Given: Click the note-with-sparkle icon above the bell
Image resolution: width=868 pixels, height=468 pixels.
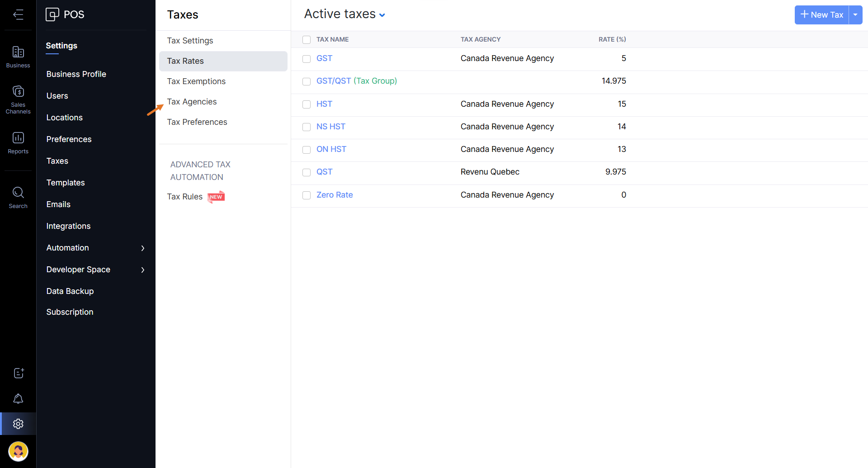Looking at the screenshot, I should pyautogui.click(x=18, y=373).
